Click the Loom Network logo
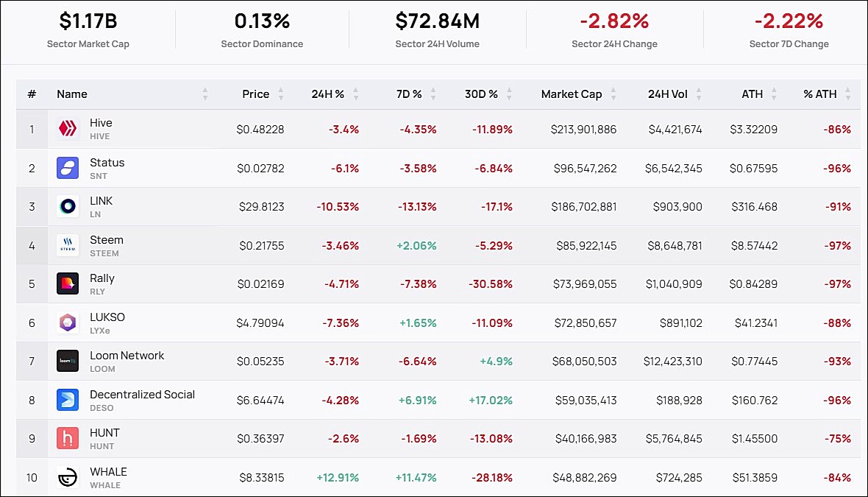This screenshot has height=497, width=868. pyautogui.click(x=68, y=361)
